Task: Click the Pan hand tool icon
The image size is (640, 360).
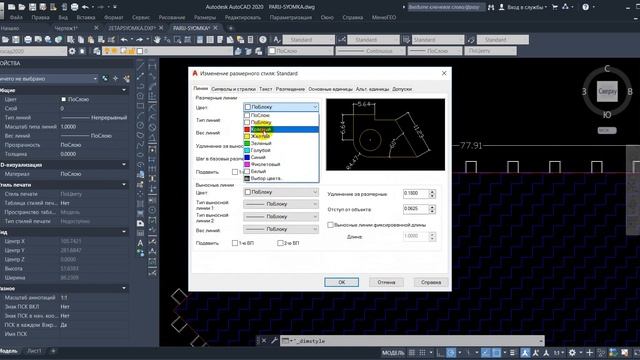Action: click(x=157, y=40)
